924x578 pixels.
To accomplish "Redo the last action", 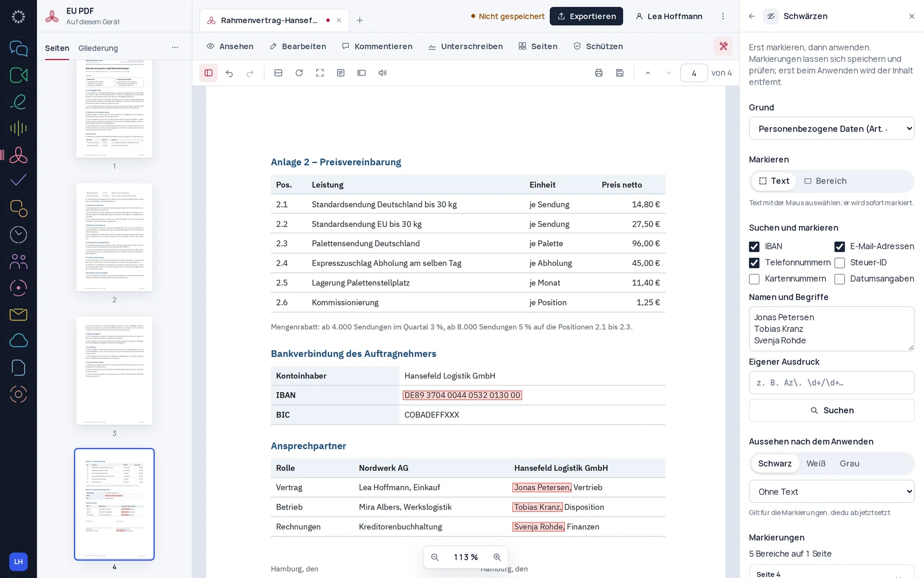I will coord(250,73).
